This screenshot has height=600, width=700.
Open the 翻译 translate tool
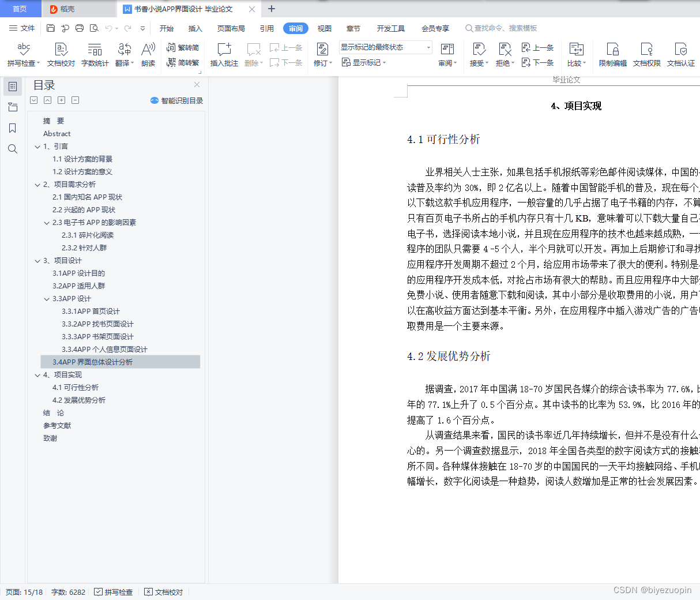tap(122, 55)
